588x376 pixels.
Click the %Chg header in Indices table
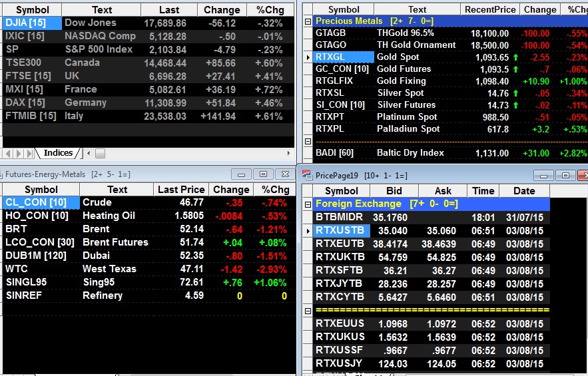pos(270,10)
